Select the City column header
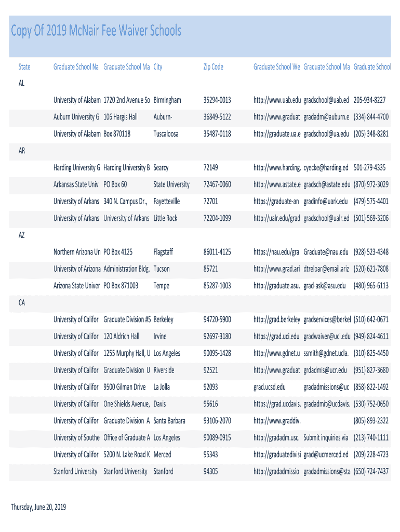This screenshot has width=400, height=532. [158, 67]
